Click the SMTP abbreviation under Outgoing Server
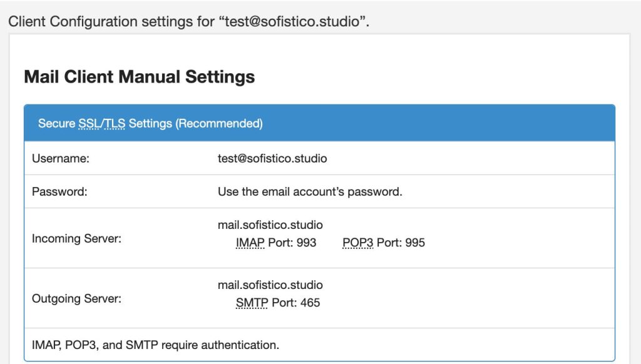 (252, 303)
